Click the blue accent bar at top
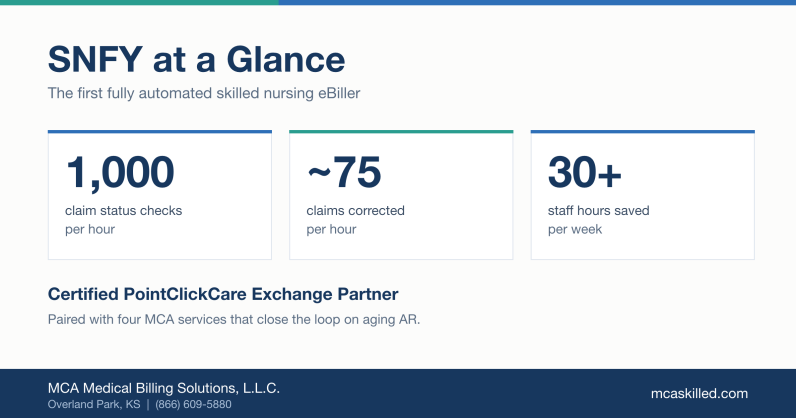The height and width of the screenshot is (418, 796). click(x=537, y=3)
